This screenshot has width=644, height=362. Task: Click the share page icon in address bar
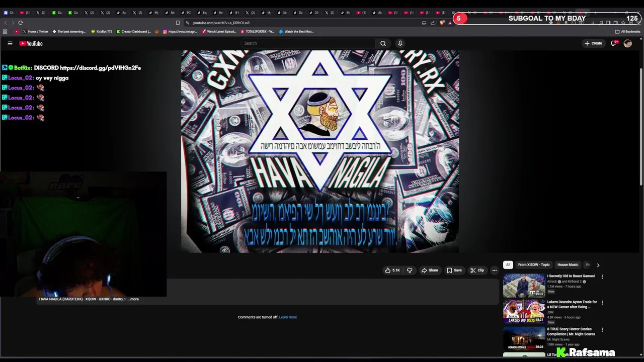[x=432, y=23]
